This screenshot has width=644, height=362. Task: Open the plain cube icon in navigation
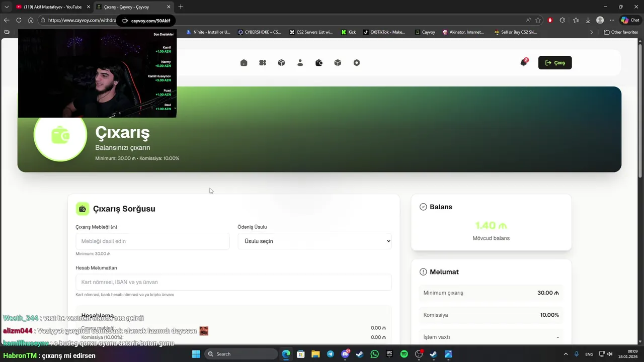click(x=338, y=63)
